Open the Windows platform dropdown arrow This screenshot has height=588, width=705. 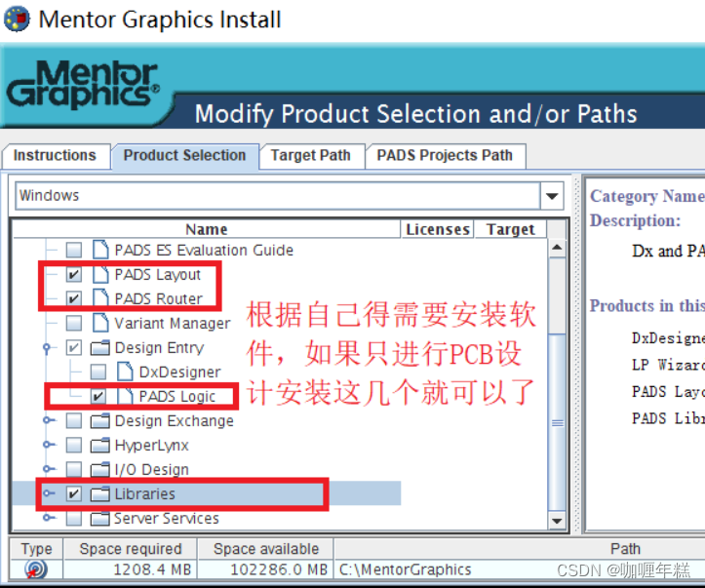[x=552, y=196]
